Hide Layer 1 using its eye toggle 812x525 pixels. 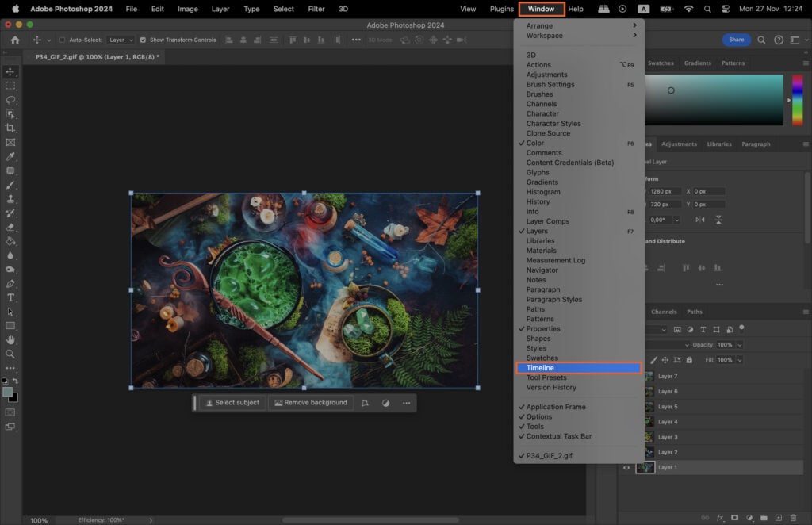point(626,467)
